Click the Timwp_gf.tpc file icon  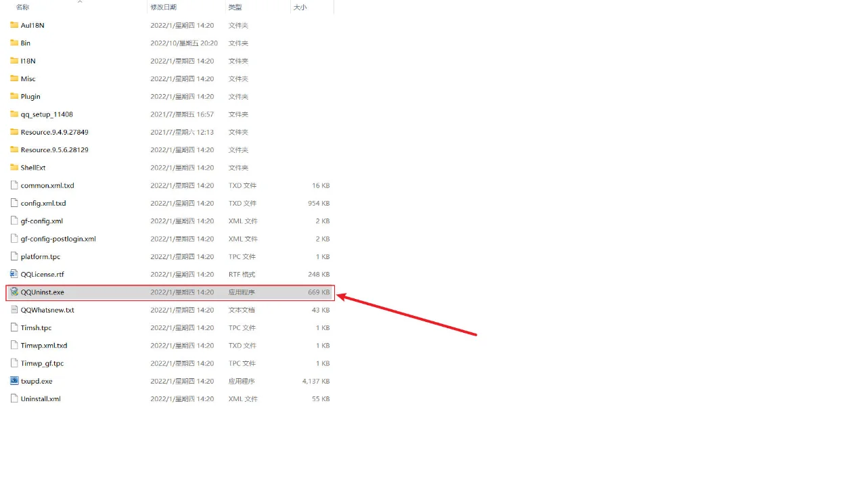coord(14,363)
